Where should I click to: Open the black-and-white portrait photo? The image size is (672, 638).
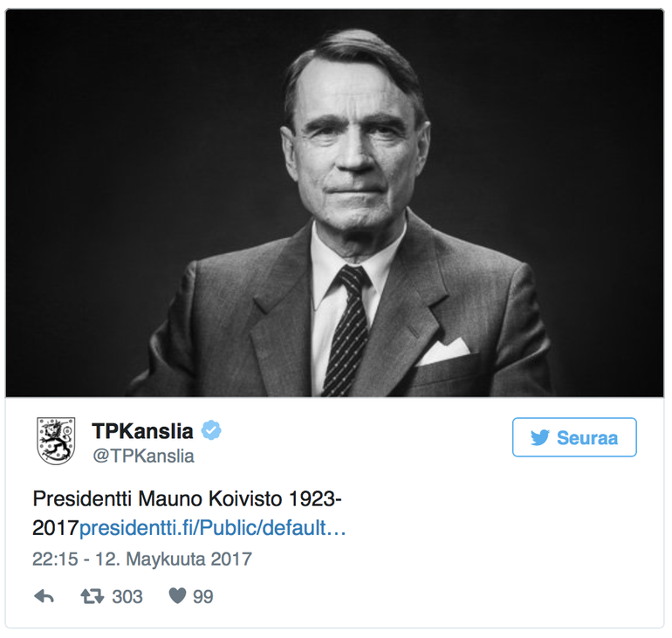click(334, 203)
